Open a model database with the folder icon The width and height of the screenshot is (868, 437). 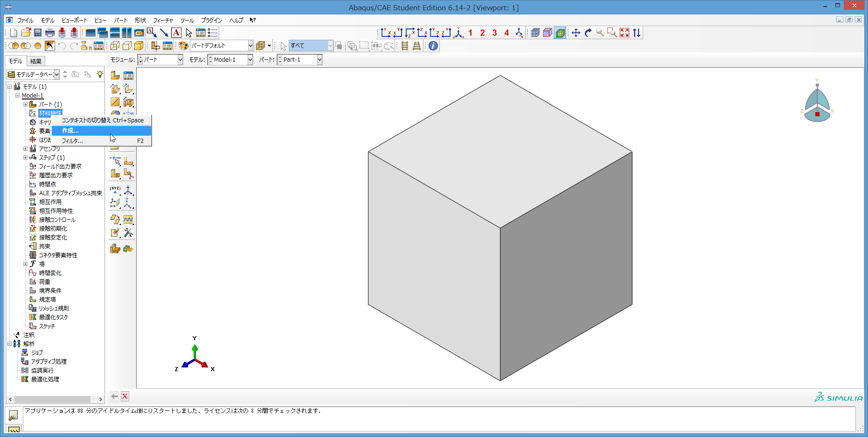pyautogui.click(x=26, y=33)
